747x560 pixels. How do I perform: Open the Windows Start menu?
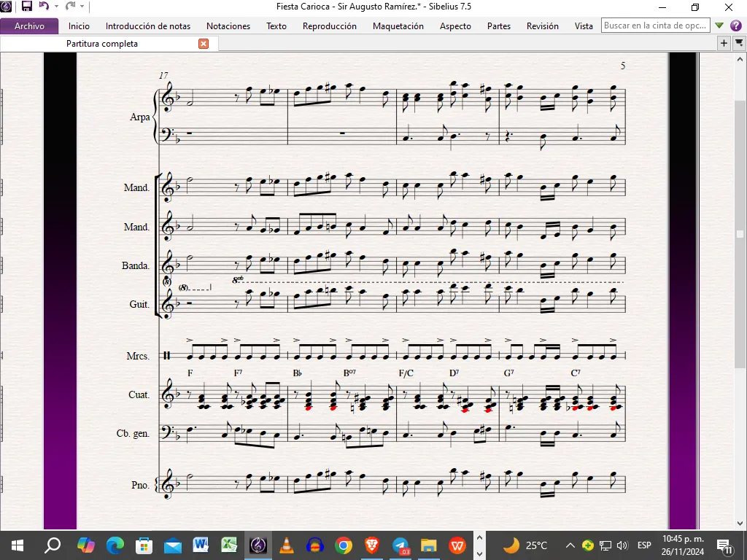click(x=18, y=545)
